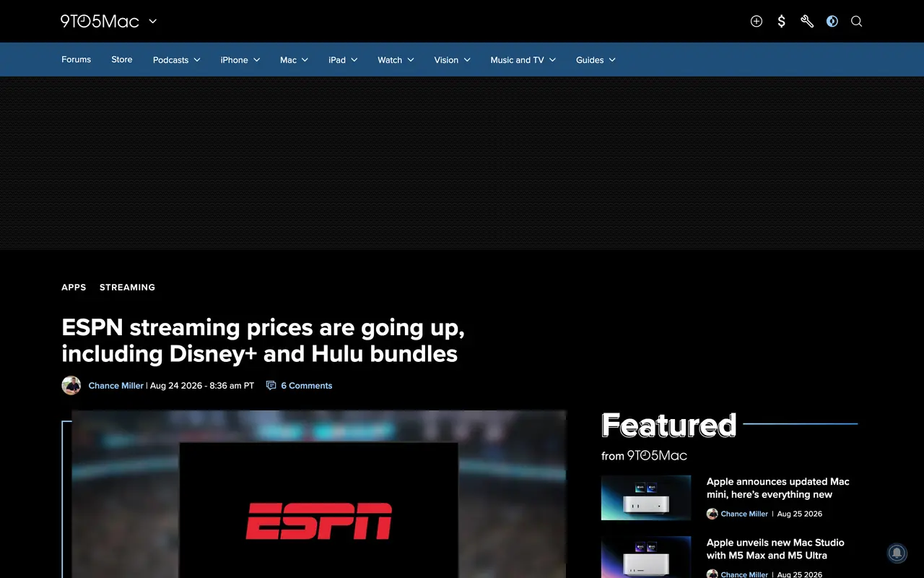The width and height of the screenshot is (924, 578).
Task: Open the Mac mini article thumbnail
Action: 646,498
